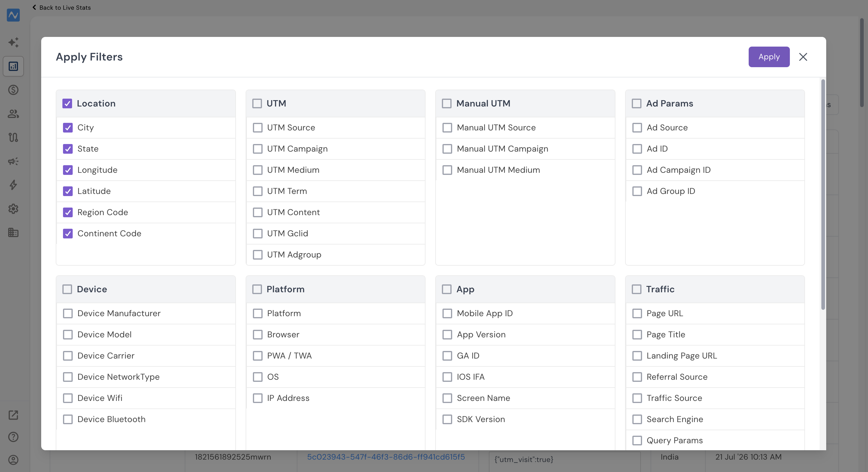This screenshot has width=868, height=472.
Task: Tick the Device NetworkType checkbox
Action: 68,377
